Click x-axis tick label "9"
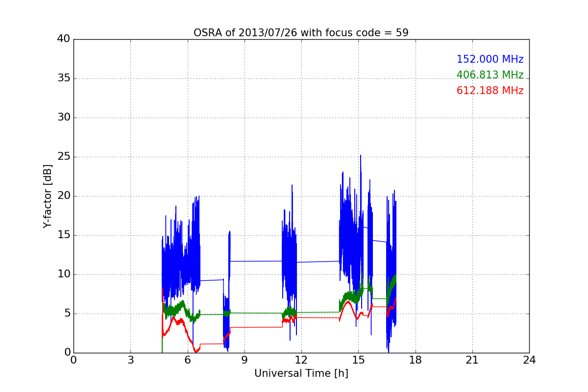The width and height of the screenshot is (588, 392). click(244, 360)
